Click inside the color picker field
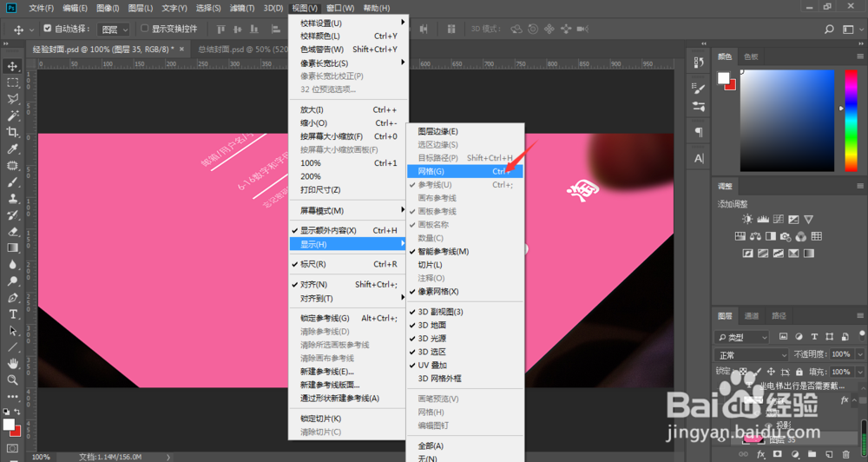 pyautogui.click(x=786, y=120)
